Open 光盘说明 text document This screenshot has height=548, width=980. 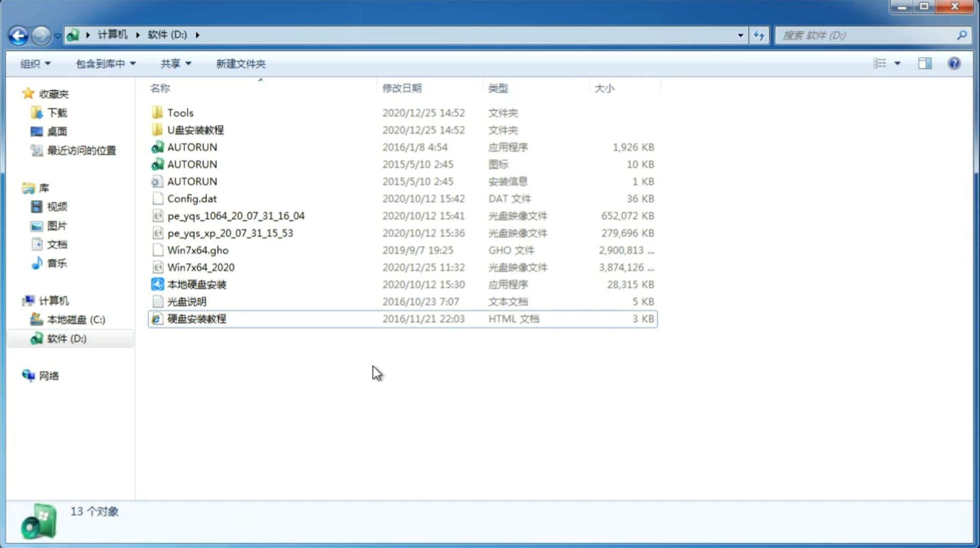click(186, 301)
